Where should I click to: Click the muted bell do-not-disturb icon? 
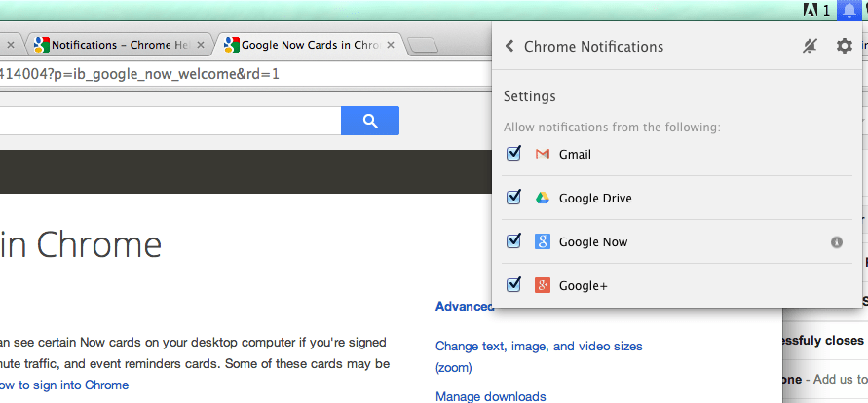tap(810, 47)
